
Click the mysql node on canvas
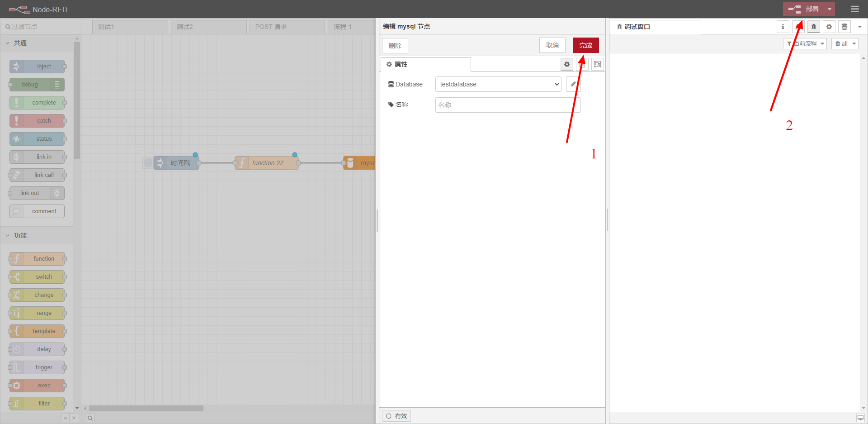[x=360, y=163]
